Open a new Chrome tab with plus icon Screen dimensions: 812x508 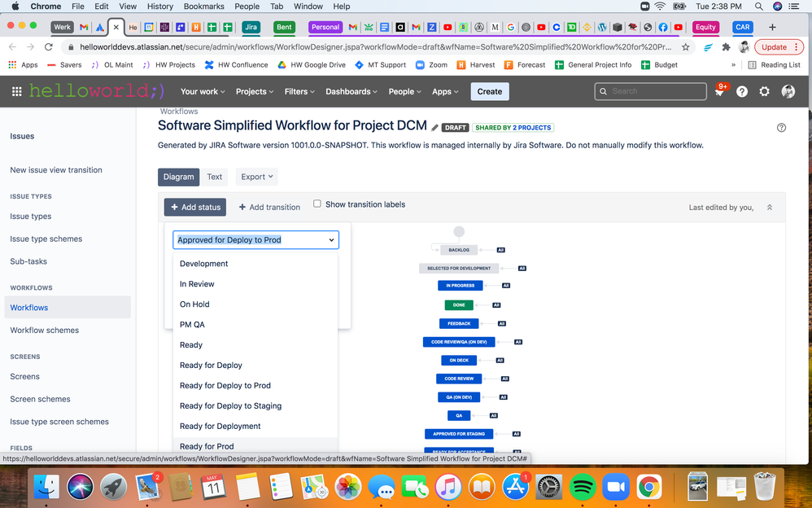click(x=772, y=27)
